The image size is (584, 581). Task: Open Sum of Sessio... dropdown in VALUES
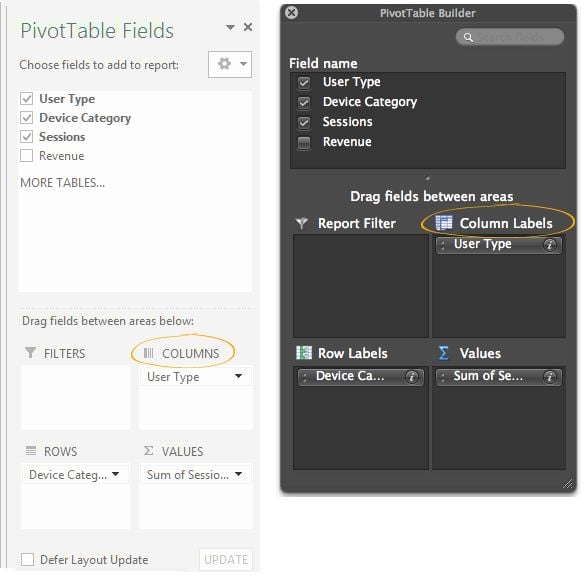[238, 474]
